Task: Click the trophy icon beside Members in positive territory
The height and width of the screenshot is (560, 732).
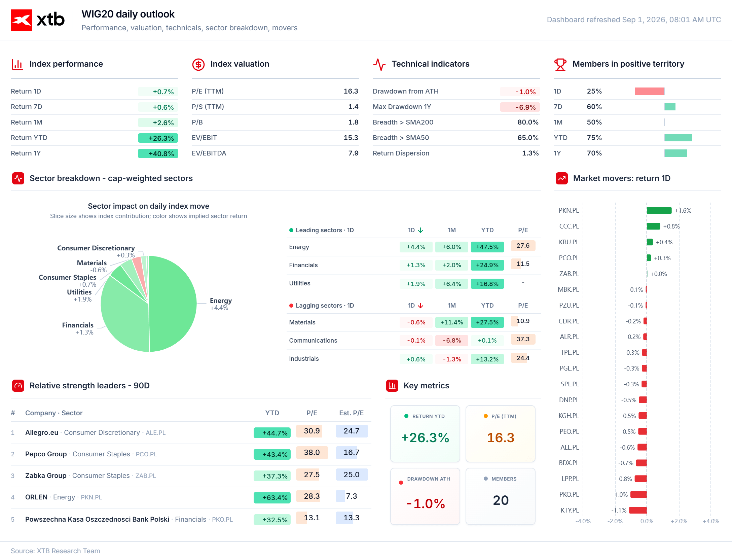Action: click(x=560, y=64)
